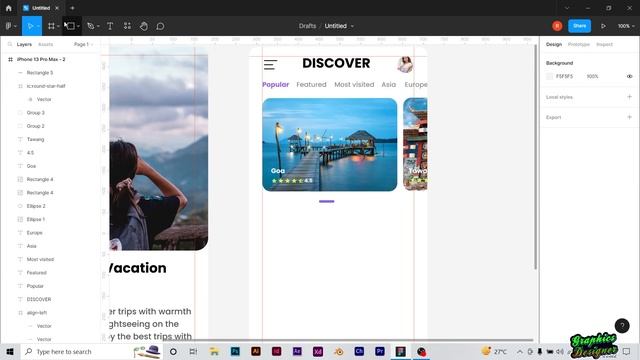Open the 100% zoom dropdown
Screen dimensions: 640x360
click(626, 26)
